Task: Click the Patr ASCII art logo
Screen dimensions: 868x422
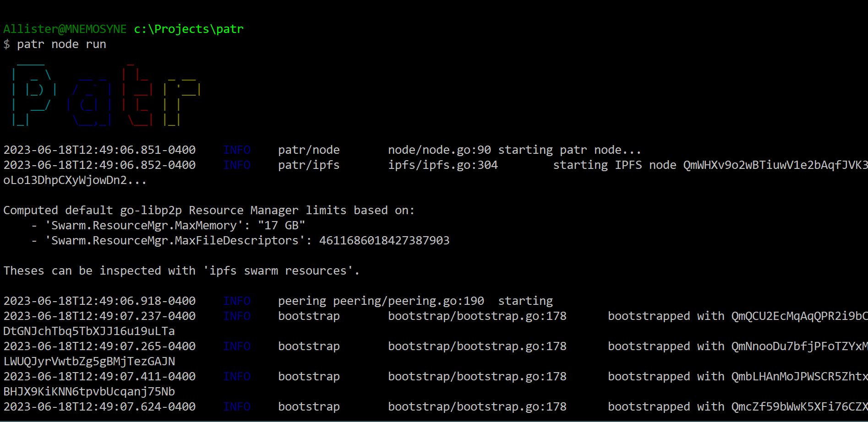Action: 106,94
